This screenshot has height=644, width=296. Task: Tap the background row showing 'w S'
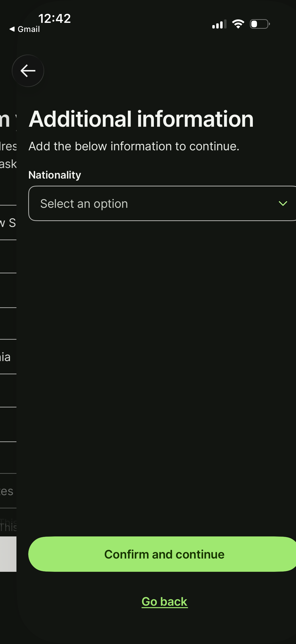coord(8,223)
